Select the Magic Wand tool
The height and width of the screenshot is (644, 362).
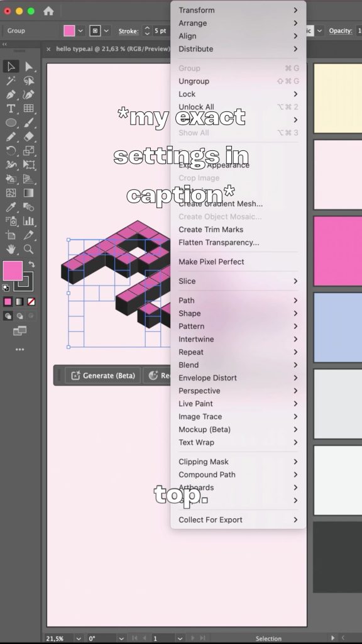pyautogui.click(x=11, y=80)
